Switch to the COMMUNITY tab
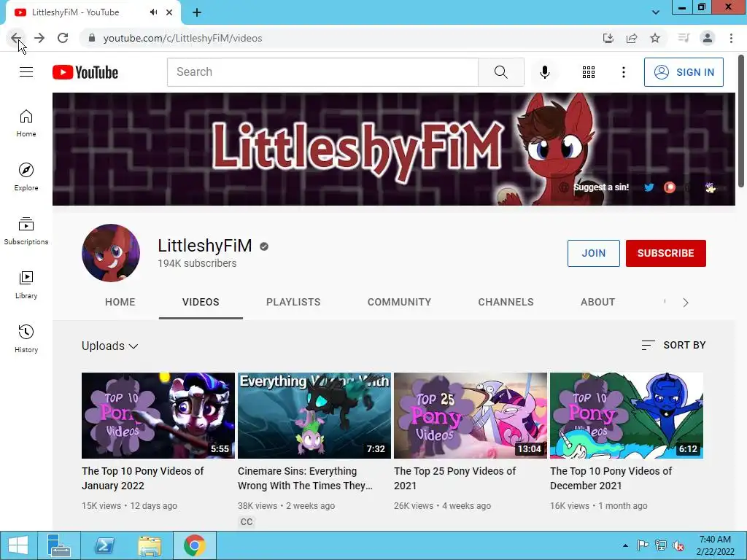Viewport: 747px width, 560px height. coord(399,302)
